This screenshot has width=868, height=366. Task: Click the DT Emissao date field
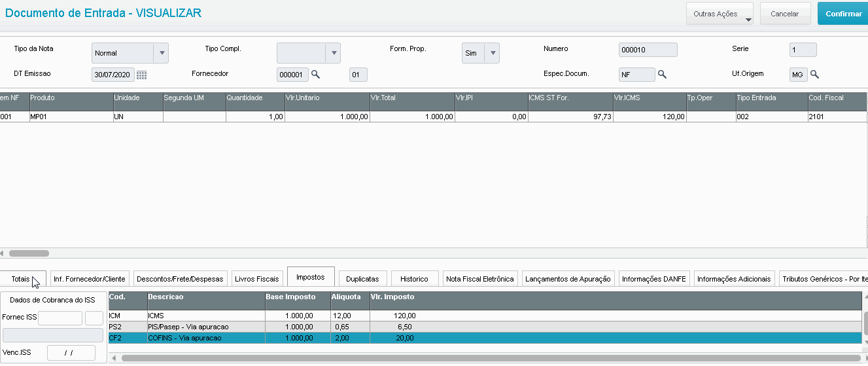113,75
